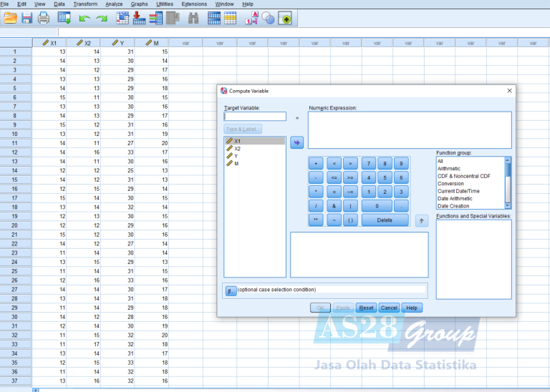Screen dimensions: 550x392
Task: Move variable with blue arrow button
Action: point(296,143)
